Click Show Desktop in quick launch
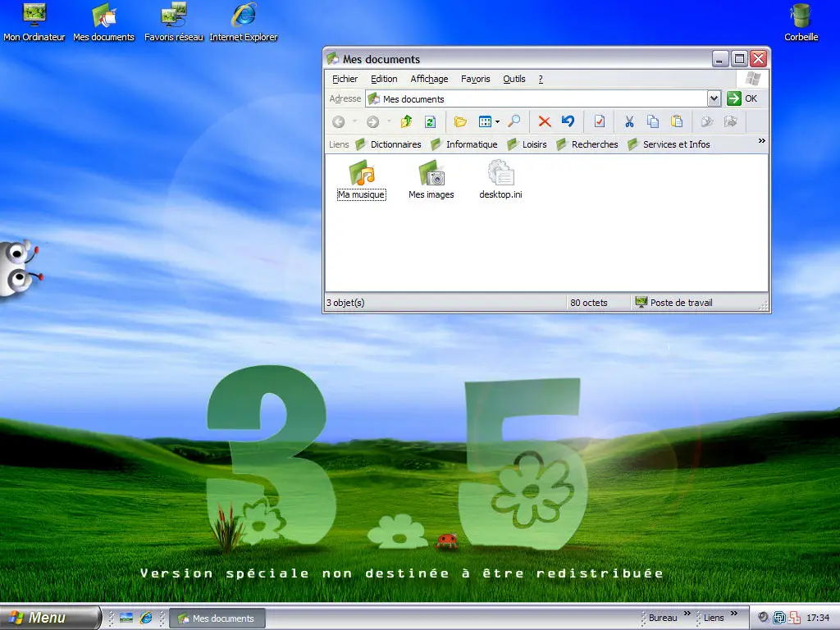Viewport: 840px width, 630px height. [x=126, y=618]
